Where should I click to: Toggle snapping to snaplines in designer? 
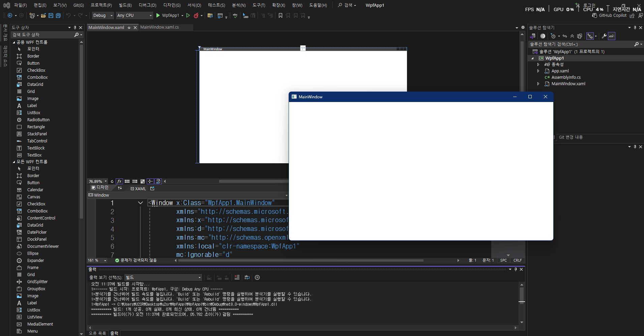(150, 181)
